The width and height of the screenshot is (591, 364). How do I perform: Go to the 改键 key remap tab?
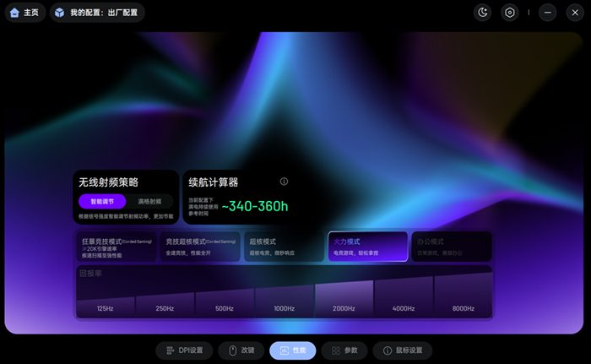(241, 350)
